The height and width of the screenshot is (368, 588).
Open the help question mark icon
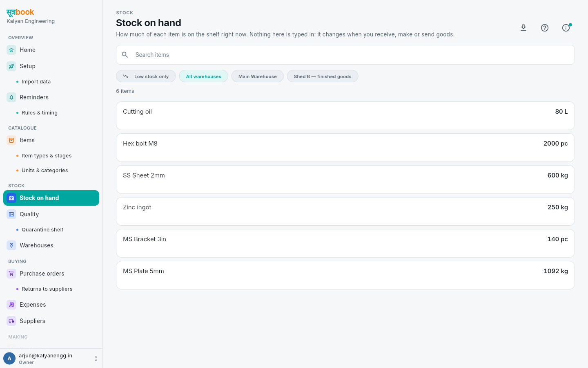click(545, 28)
